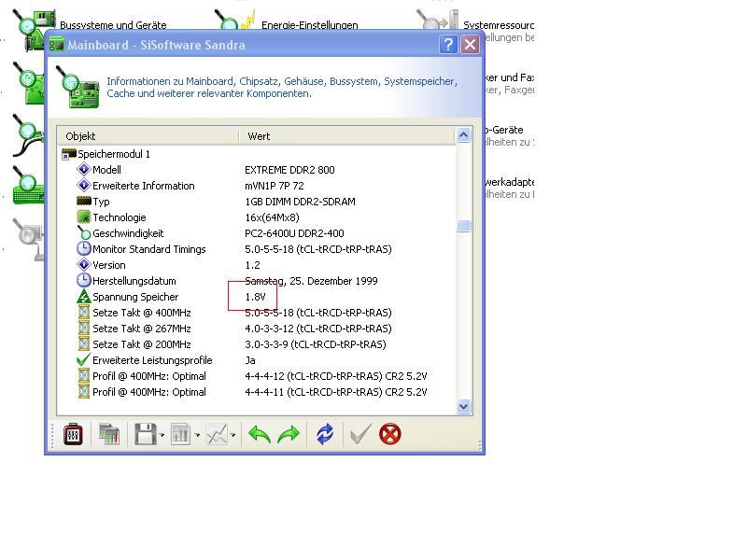Screen dimensions: 747x560
Task: Select the Speichermodul 1 tree row
Action: (256, 154)
